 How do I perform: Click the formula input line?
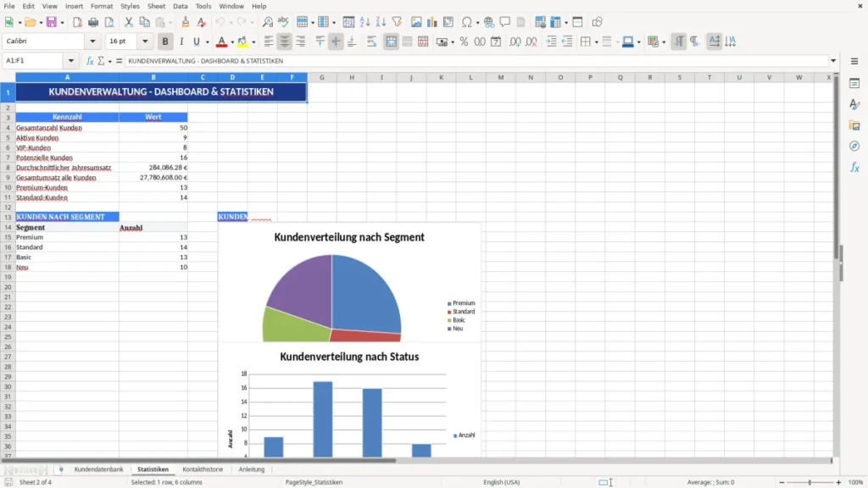476,61
